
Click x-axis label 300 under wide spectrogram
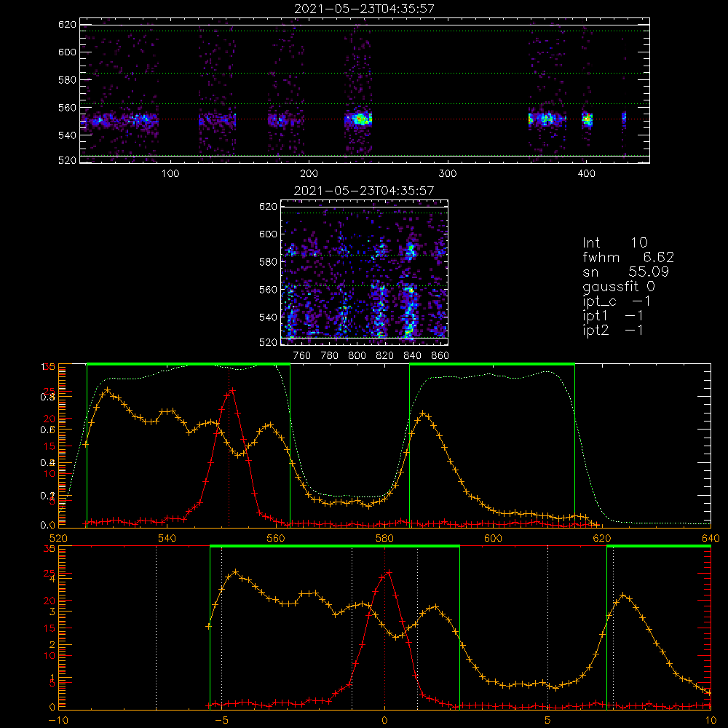coord(448,174)
